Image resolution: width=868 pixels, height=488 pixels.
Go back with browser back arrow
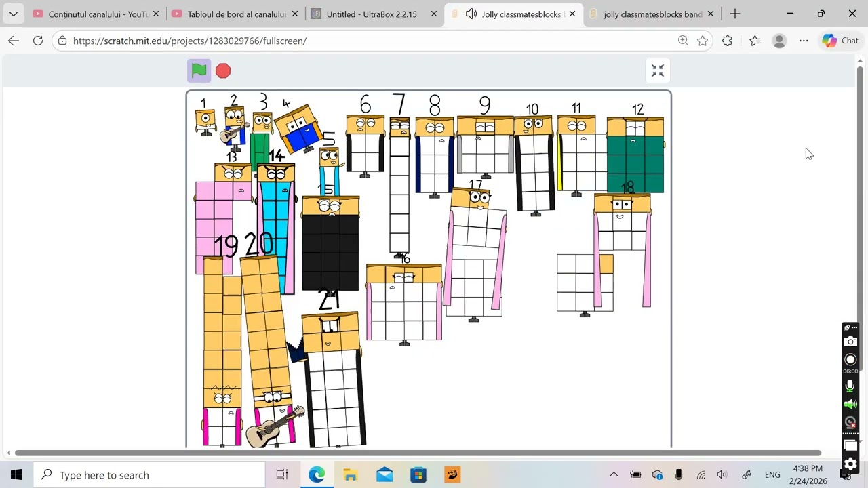coord(14,41)
